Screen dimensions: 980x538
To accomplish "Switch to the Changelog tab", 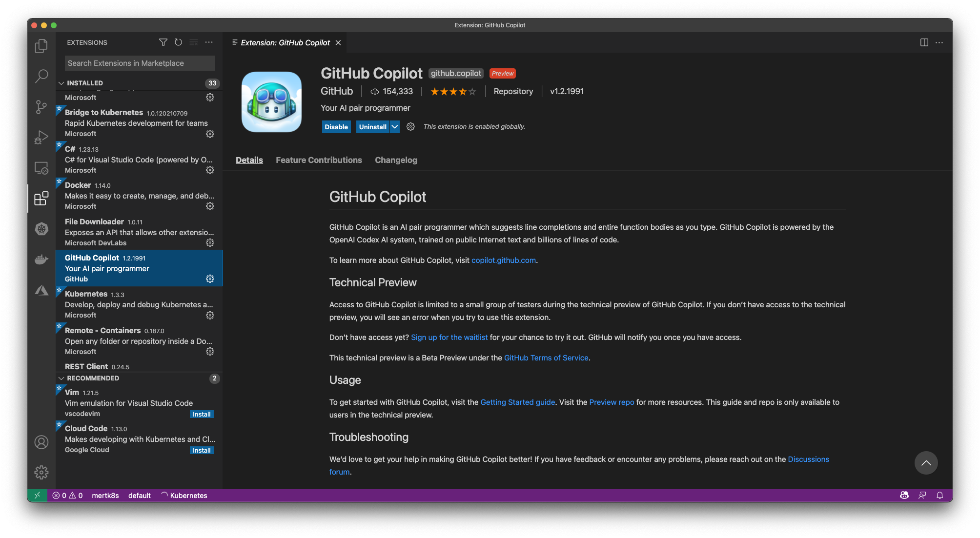I will point(396,160).
